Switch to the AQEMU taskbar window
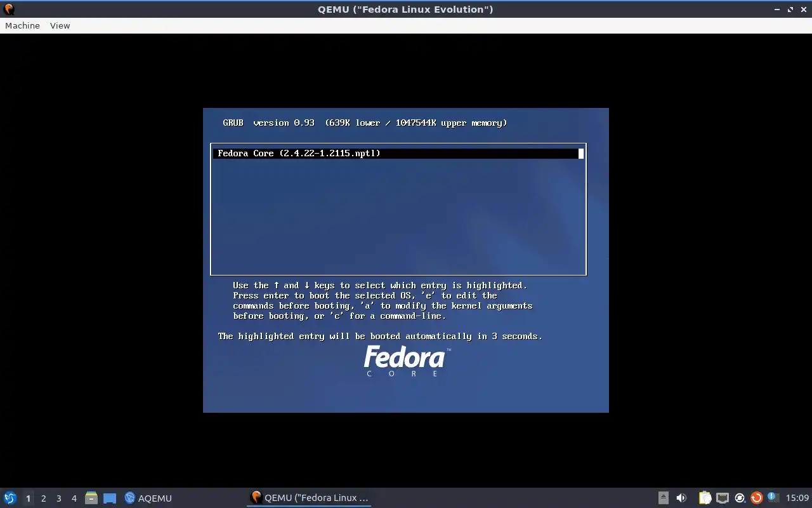 148,498
